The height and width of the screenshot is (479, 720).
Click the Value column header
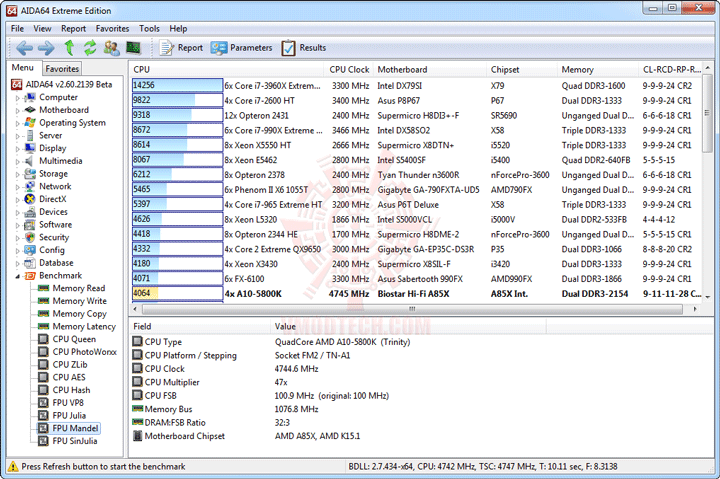tap(409, 327)
